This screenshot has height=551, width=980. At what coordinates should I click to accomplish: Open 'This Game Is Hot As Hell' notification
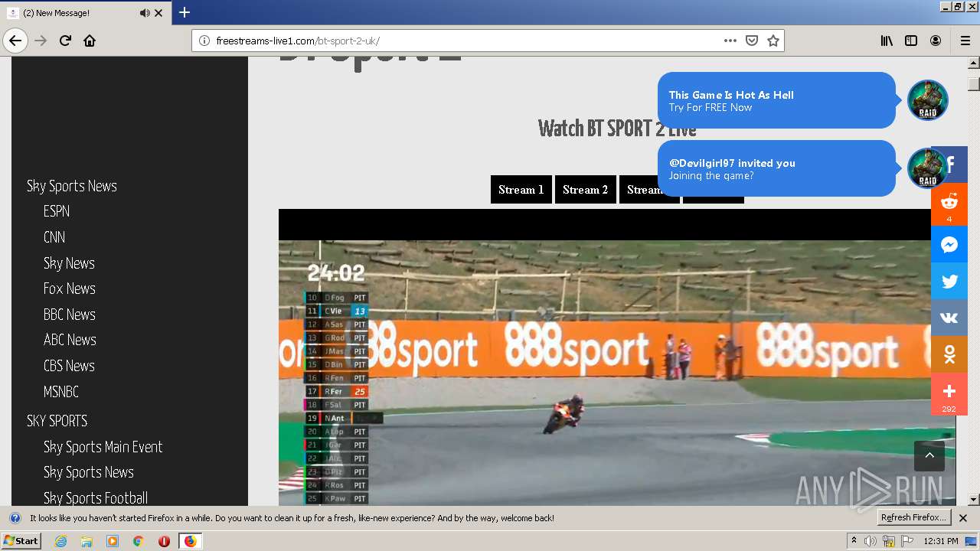776,100
